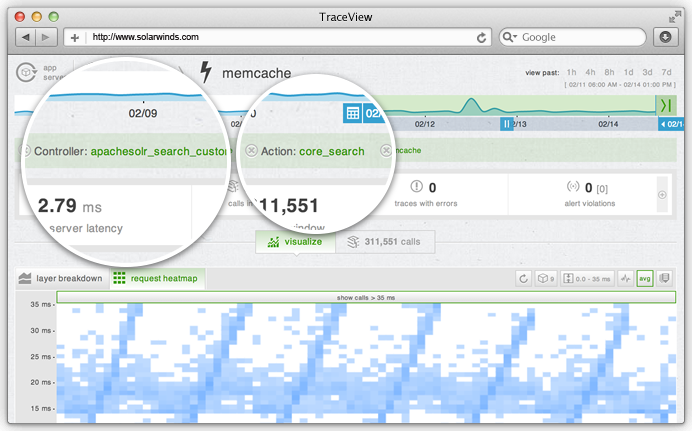The height and width of the screenshot is (431, 692).
Task: Click the apachesolr_search controller name
Action: point(159,151)
